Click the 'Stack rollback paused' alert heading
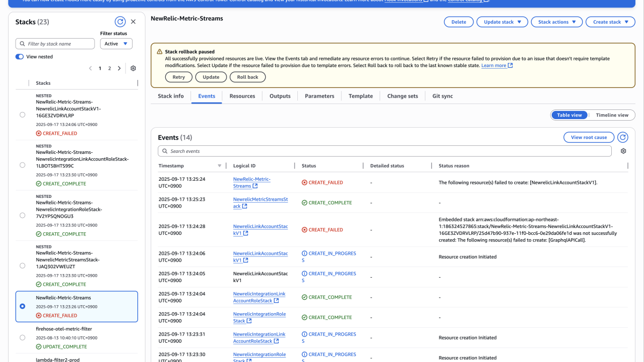Viewport: 644px width, 362px height. (190, 52)
